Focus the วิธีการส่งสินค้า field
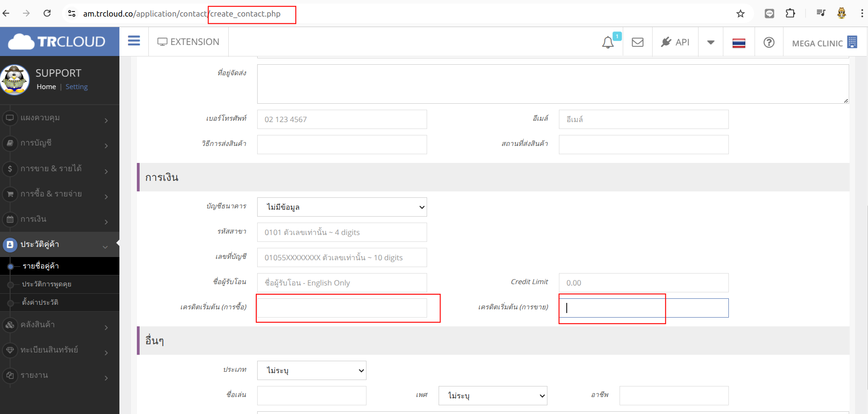Image resolution: width=868 pixels, height=414 pixels. tap(342, 145)
